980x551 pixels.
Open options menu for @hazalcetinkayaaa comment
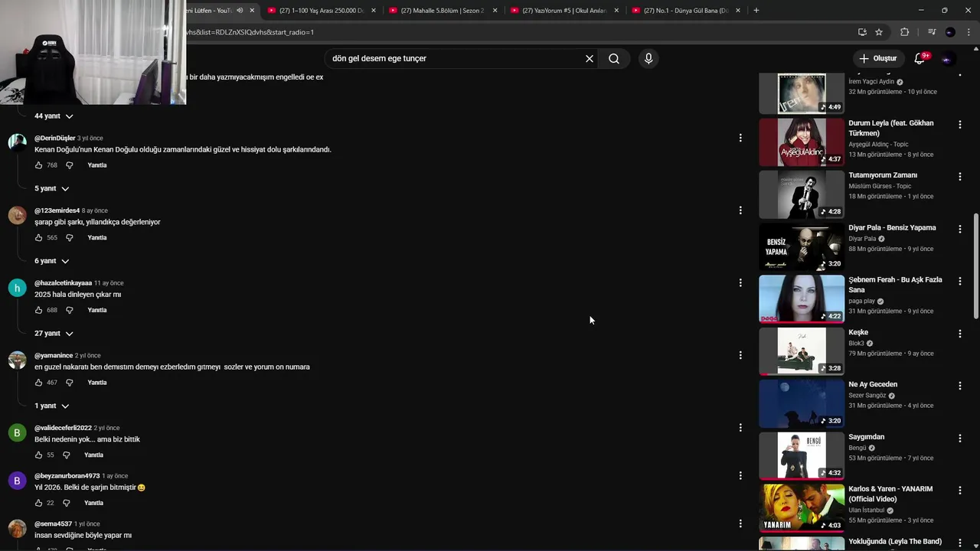(x=740, y=282)
